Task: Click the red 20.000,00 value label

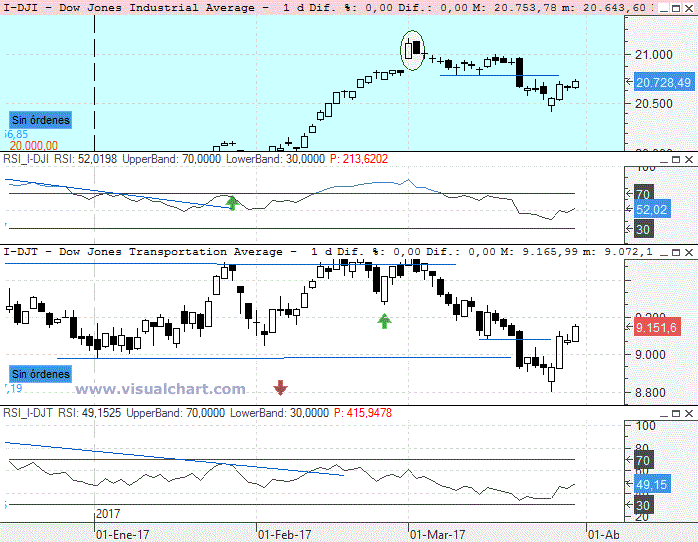Action: 34,146
